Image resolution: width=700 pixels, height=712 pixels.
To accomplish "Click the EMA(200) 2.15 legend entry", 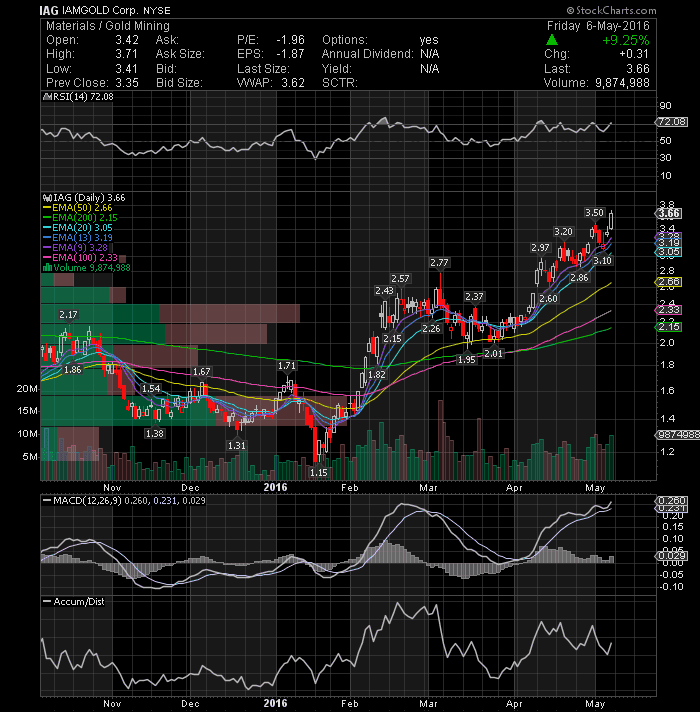I will tap(84, 218).
